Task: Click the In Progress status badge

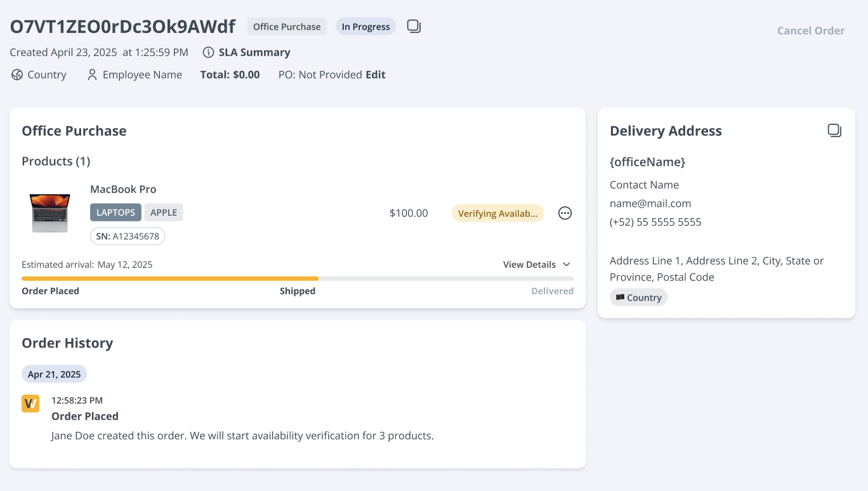Action: (365, 27)
